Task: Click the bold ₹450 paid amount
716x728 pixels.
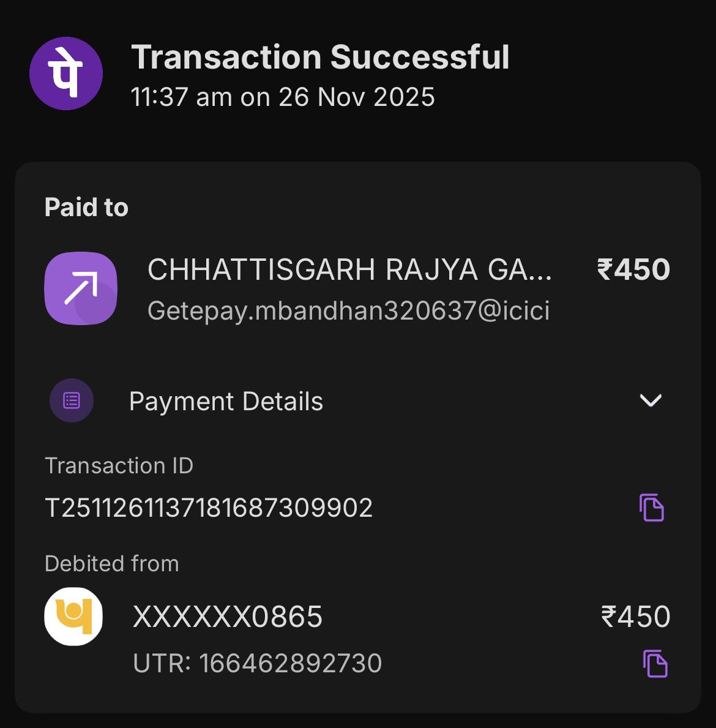Action: 633,270
